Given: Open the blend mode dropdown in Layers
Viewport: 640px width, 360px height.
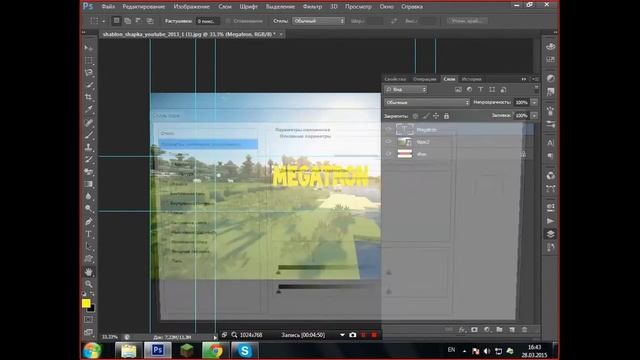Looking at the screenshot, I should (427, 102).
